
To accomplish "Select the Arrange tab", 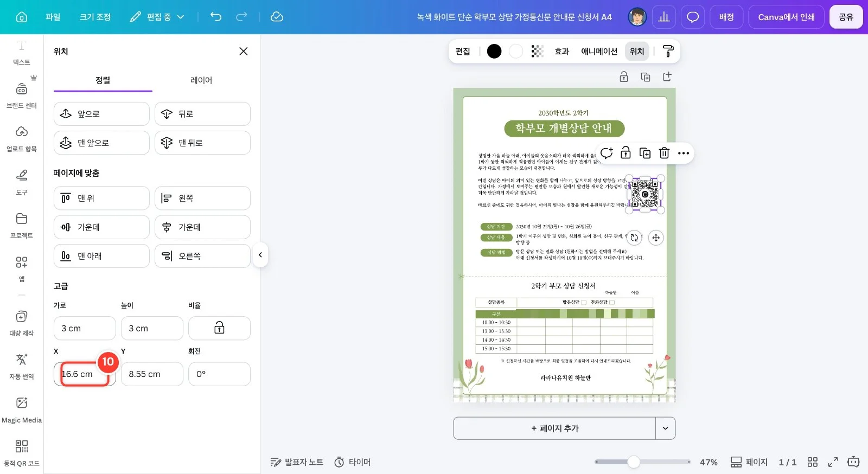I will point(103,80).
